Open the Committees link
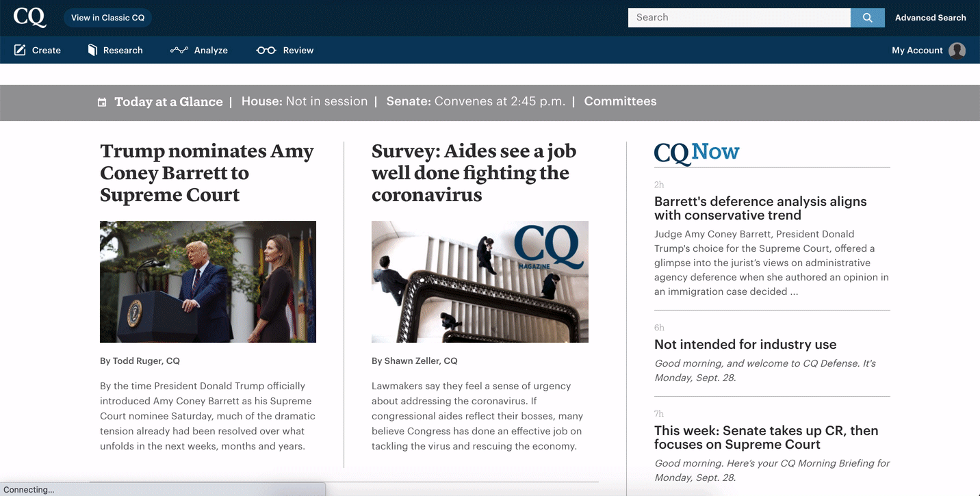Viewport: 980px width, 496px height. pos(620,101)
